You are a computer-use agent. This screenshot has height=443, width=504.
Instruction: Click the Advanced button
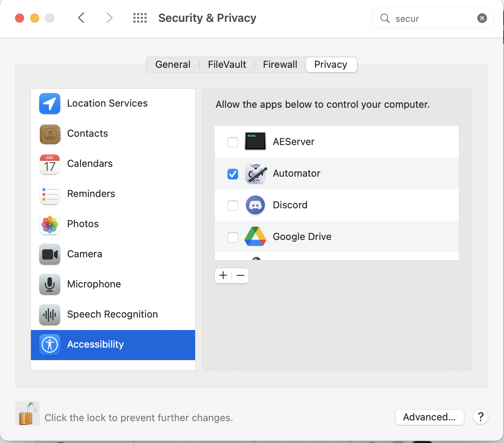429,417
